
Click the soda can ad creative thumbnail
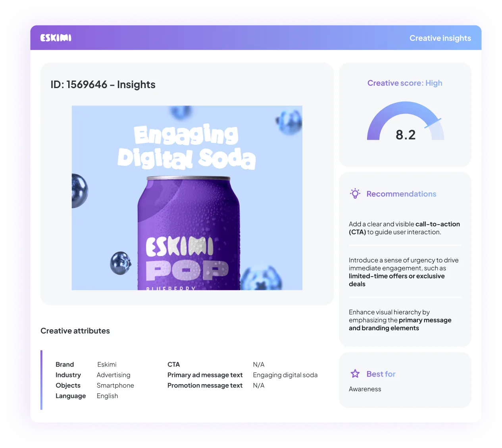(187, 198)
